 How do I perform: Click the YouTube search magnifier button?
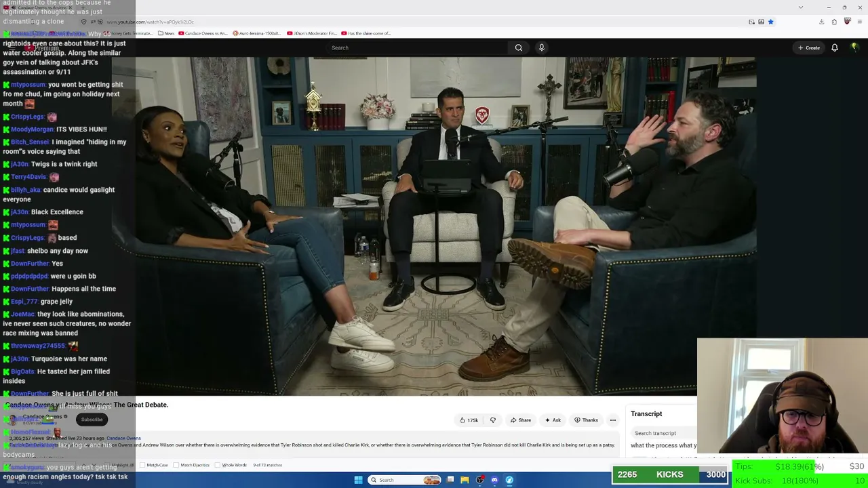point(519,47)
